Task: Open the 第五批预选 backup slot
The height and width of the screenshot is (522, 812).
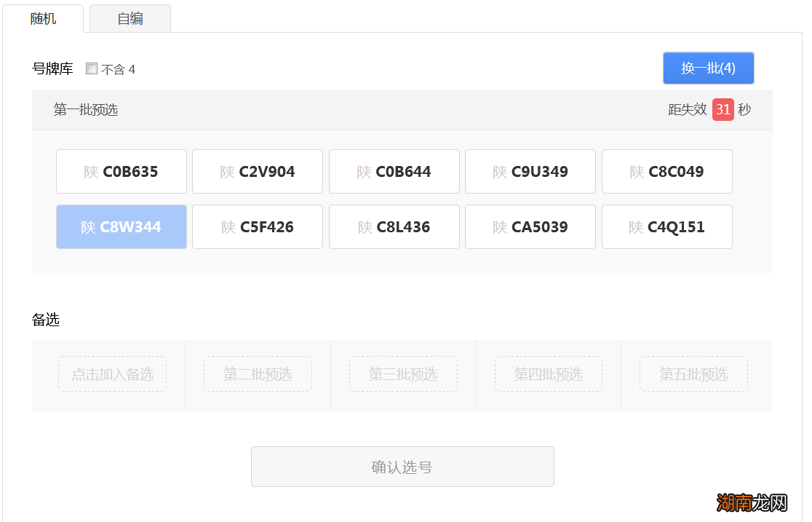Action: point(693,374)
